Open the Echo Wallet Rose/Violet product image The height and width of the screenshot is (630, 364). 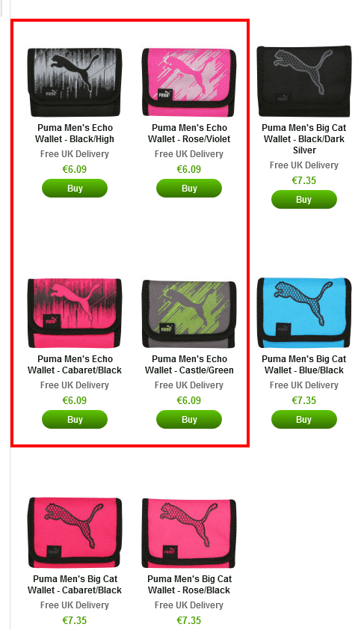189,82
